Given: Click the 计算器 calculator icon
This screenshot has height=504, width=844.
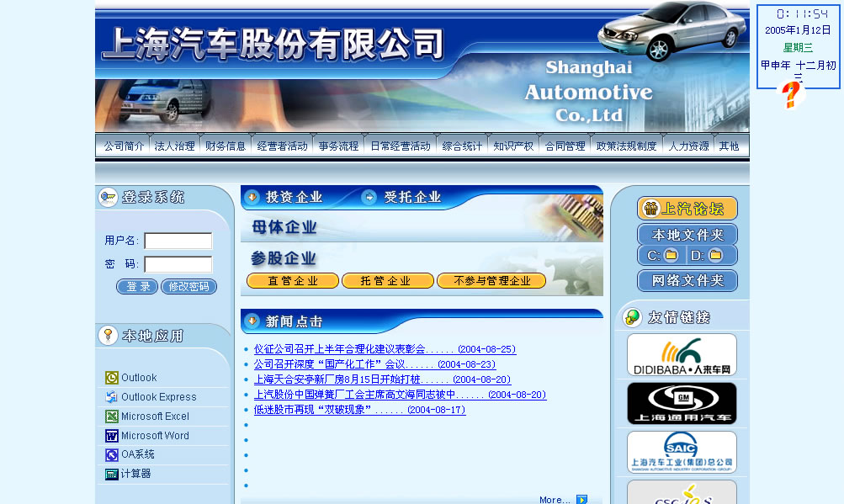Looking at the screenshot, I should point(111,474).
